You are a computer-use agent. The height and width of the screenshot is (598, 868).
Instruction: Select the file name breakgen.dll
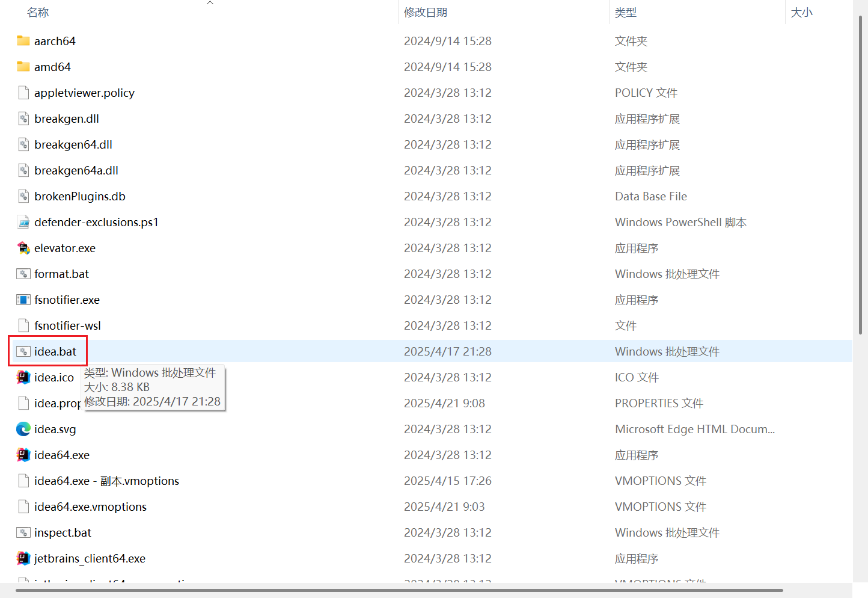click(67, 119)
